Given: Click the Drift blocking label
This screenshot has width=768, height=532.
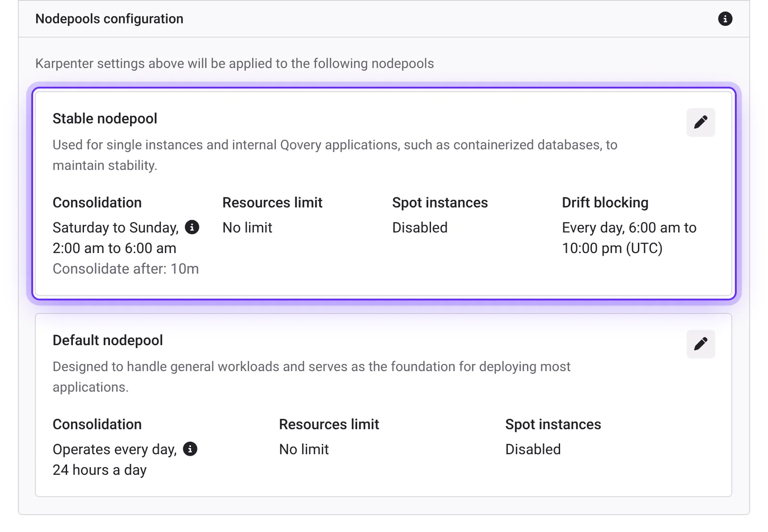Looking at the screenshot, I should [605, 203].
